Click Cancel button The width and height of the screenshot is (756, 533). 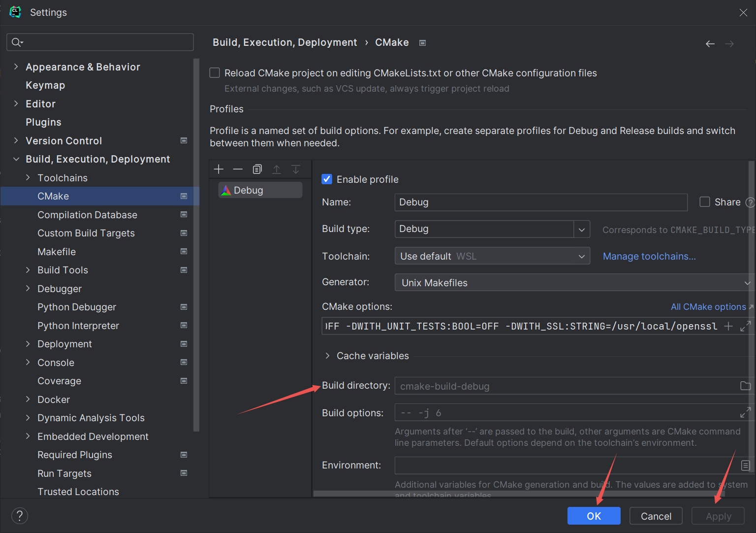[656, 516]
